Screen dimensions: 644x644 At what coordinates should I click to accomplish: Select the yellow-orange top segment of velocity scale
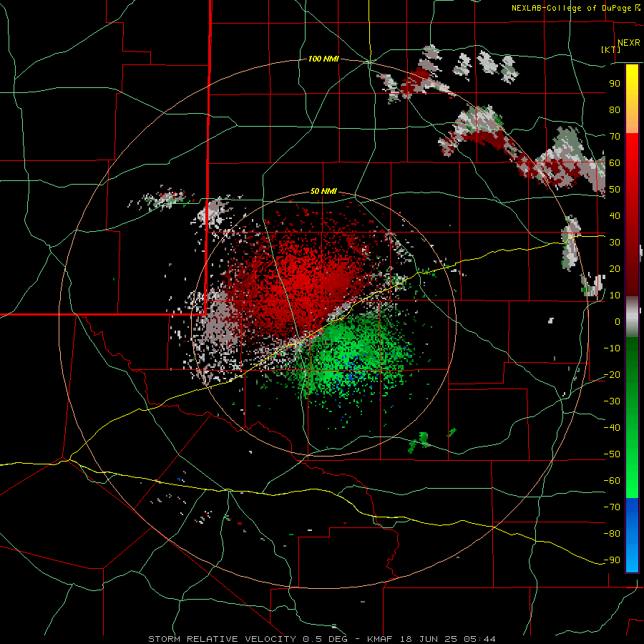pos(632,99)
